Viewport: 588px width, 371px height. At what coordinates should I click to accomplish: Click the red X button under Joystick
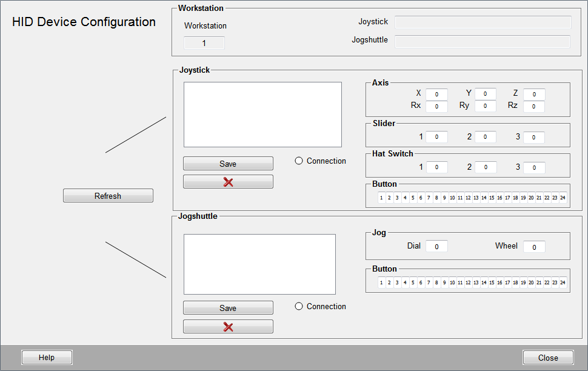pyautogui.click(x=228, y=182)
